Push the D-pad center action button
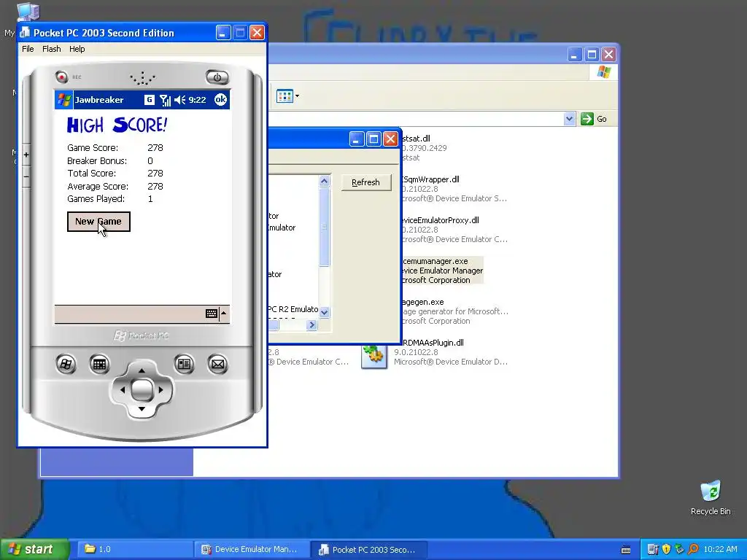This screenshot has height=560, width=747. tap(142, 390)
